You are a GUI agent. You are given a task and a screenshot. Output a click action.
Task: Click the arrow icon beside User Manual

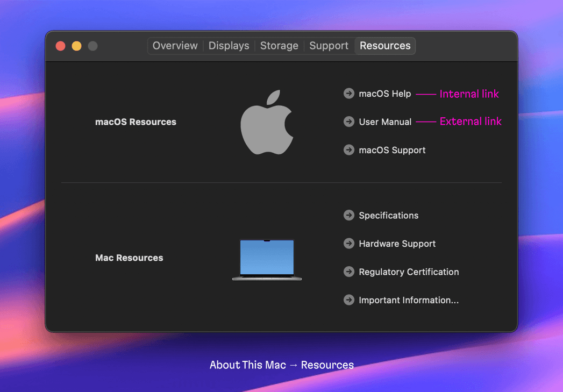[348, 122]
